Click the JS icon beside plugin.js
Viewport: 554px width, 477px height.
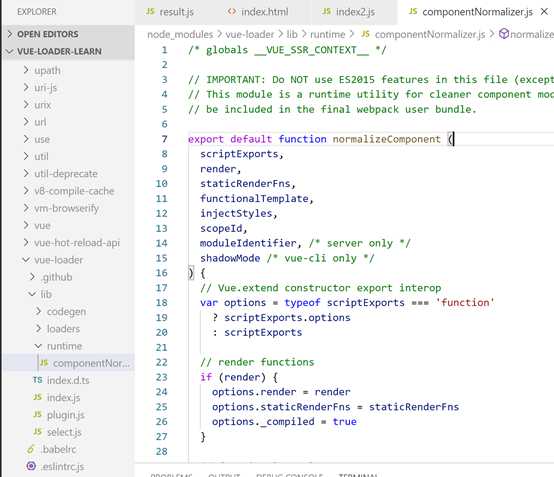pyautogui.click(x=38, y=414)
